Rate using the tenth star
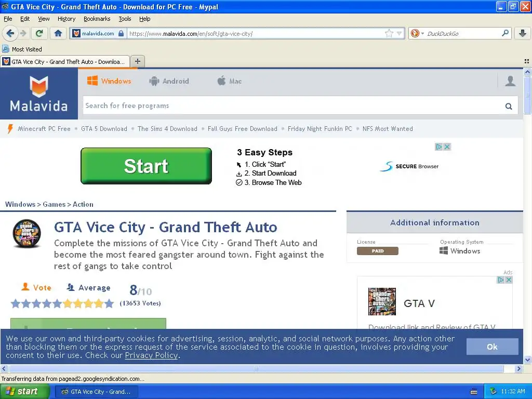The height and width of the screenshot is (399, 532). pos(109,303)
